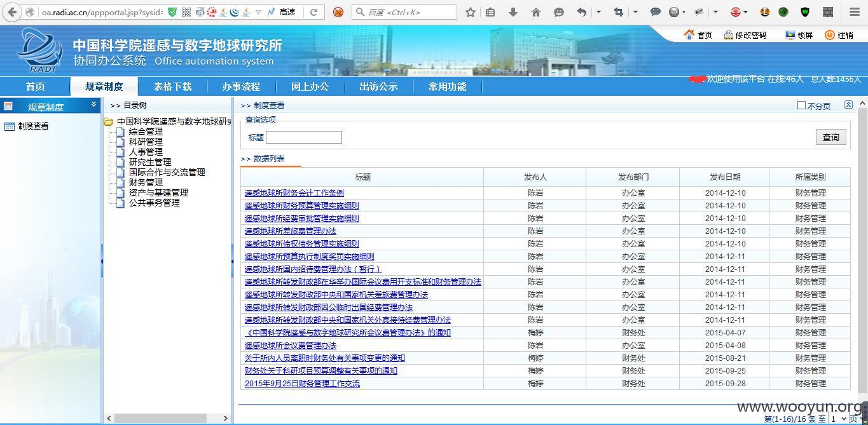Collapse the 规章制度 sidebar header chevron

click(94, 104)
